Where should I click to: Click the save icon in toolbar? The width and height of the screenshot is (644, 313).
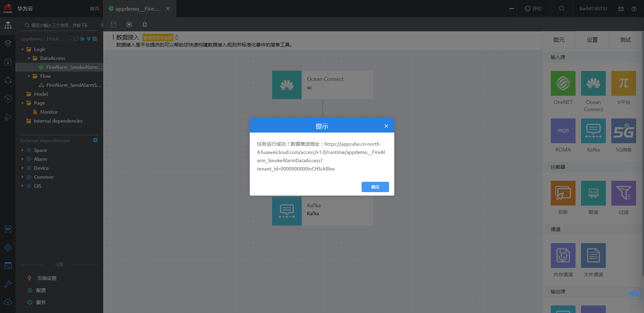114,24
